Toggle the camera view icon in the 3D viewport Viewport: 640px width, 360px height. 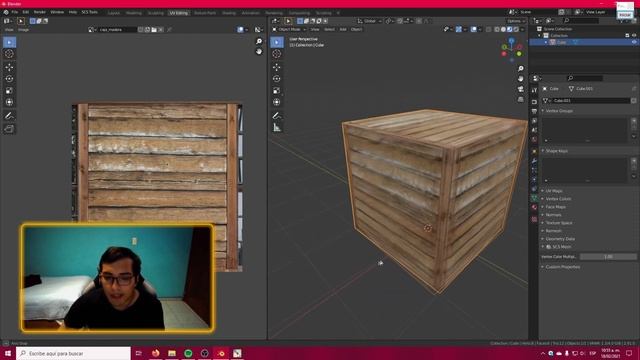point(520,89)
